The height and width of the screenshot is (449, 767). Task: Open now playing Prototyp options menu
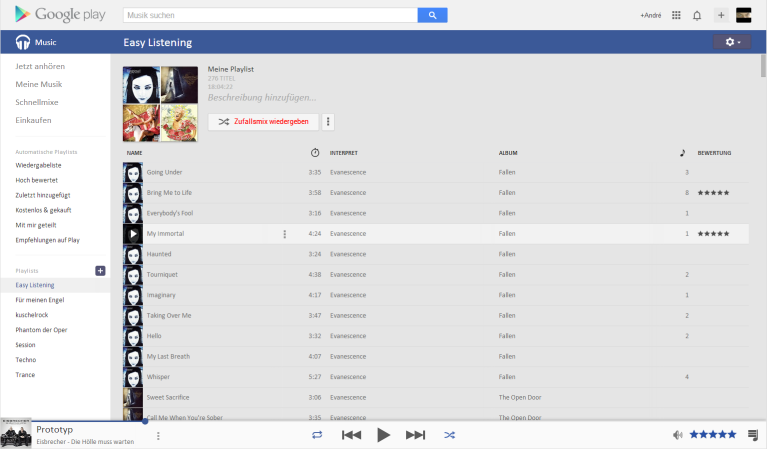pyautogui.click(x=158, y=435)
